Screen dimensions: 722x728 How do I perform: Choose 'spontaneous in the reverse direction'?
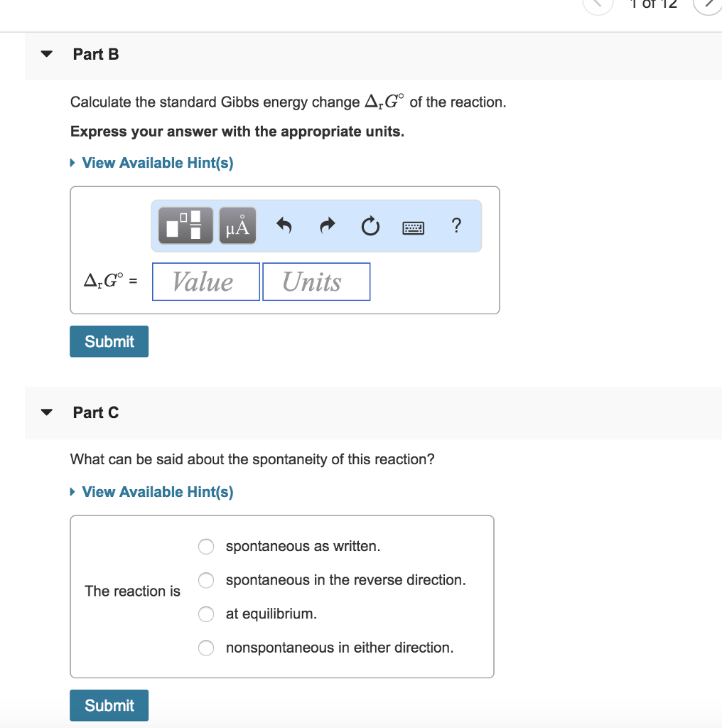[206, 580]
